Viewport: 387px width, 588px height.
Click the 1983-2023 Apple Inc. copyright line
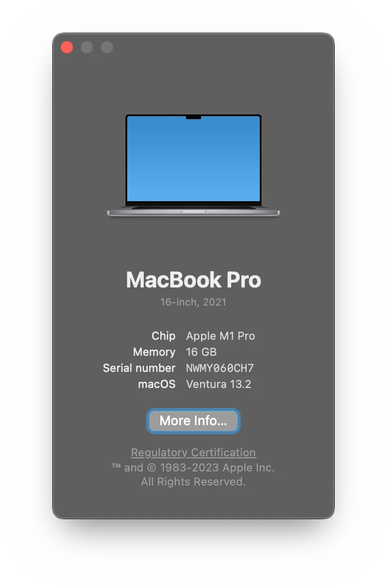[x=193, y=467]
